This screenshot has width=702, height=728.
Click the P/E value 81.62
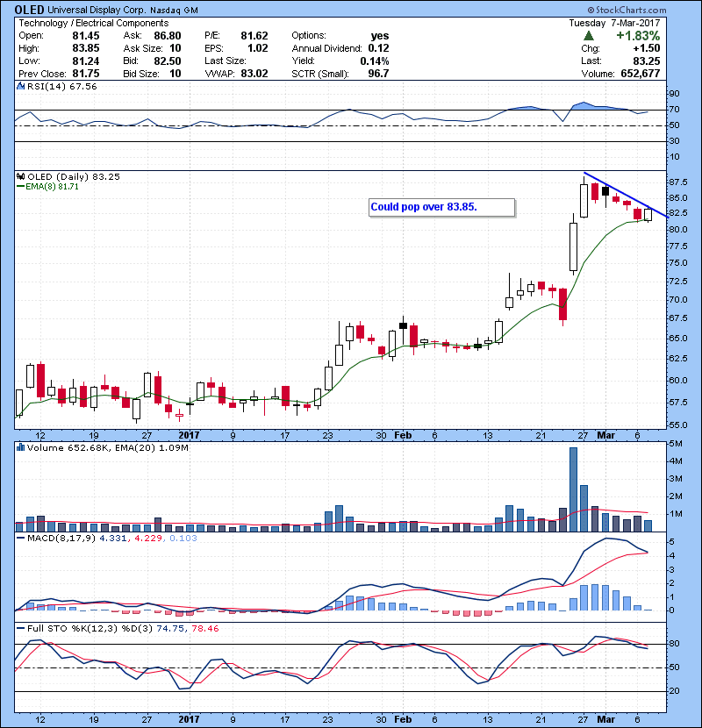click(254, 36)
